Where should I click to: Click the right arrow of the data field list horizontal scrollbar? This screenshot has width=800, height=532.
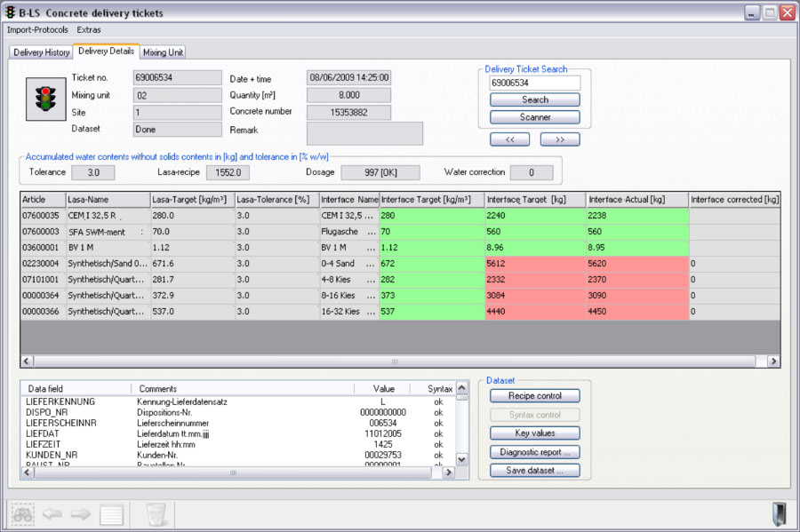pos(449,472)
